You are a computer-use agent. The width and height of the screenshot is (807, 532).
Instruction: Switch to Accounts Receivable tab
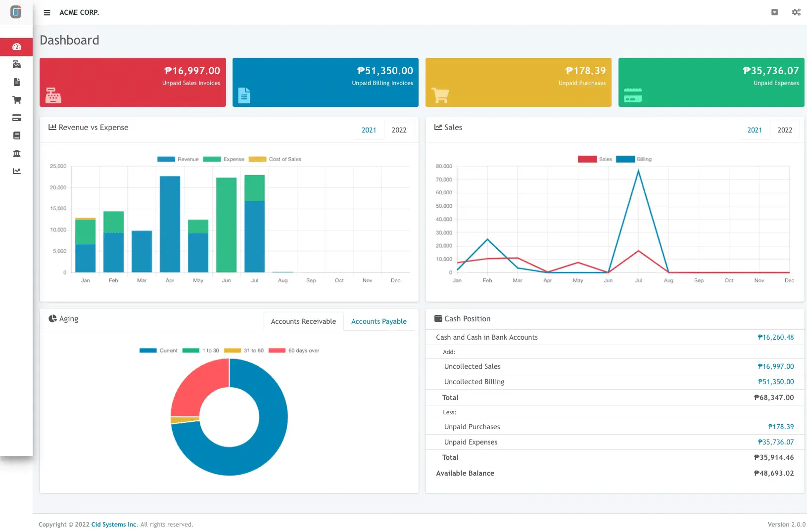[303, 321]
